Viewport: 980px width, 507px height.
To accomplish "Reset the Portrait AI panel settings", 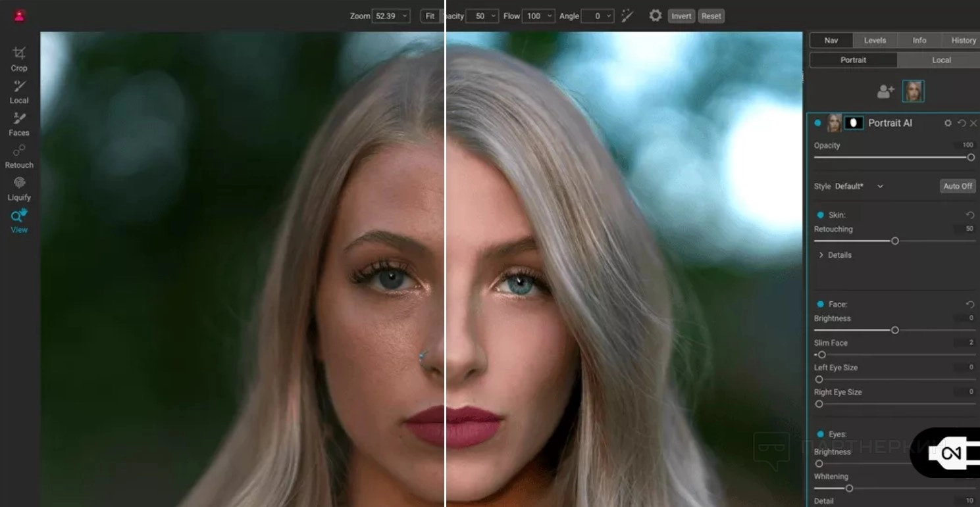I will click(x=961, y=123).
